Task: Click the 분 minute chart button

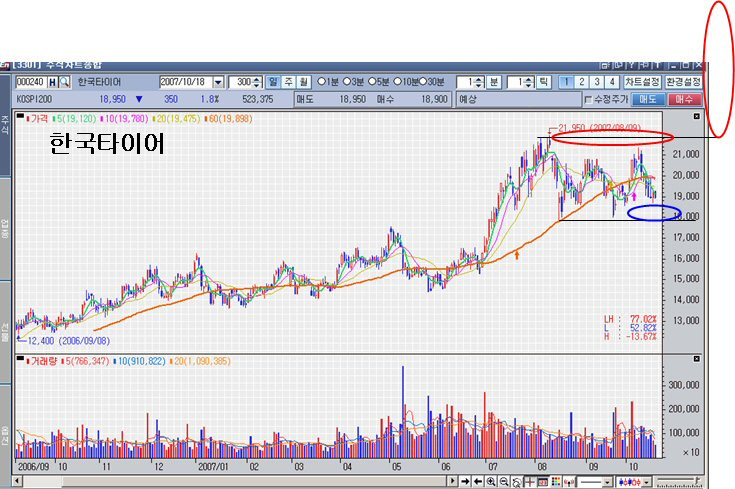Action: pos(494,82)
